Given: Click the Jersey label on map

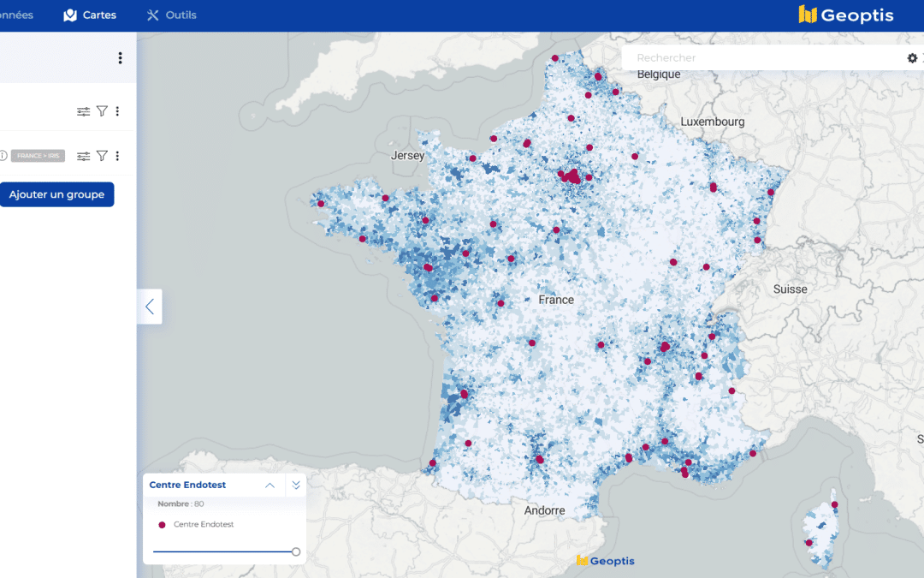Looking at the screenshot, I should 407,156.
